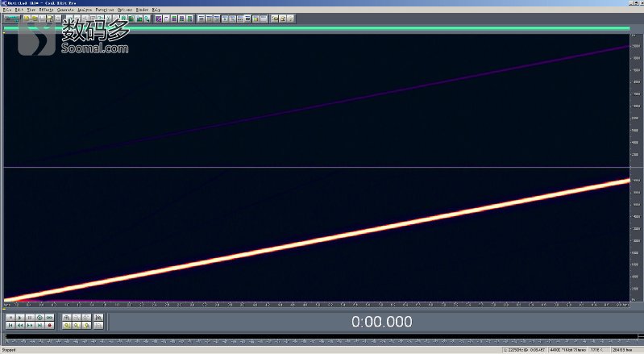Screen dimensions: 644x354
Task: Open the File menu
Action: pos(7,10)
